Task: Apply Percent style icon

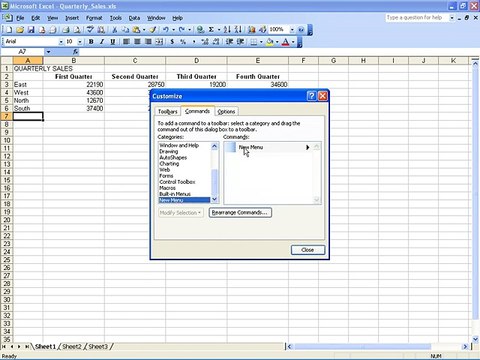Action: coord(183,42)
